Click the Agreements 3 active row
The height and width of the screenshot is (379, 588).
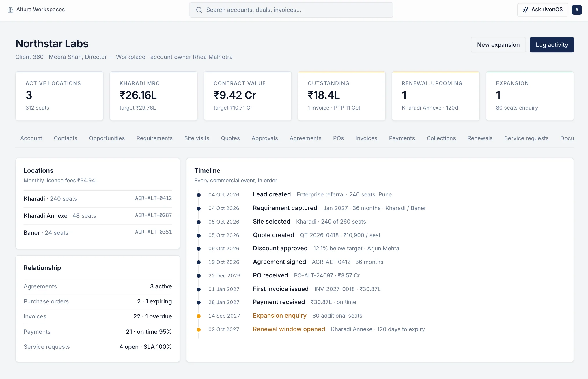[x=98, y=286]
